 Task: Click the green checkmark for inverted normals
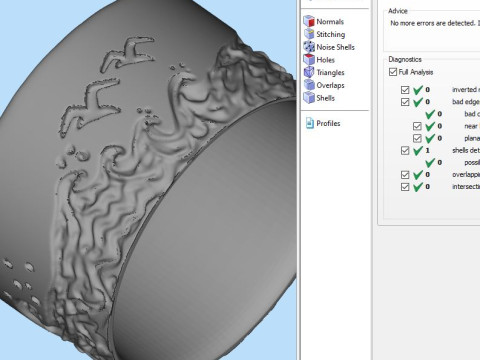[x=418, y=90]
